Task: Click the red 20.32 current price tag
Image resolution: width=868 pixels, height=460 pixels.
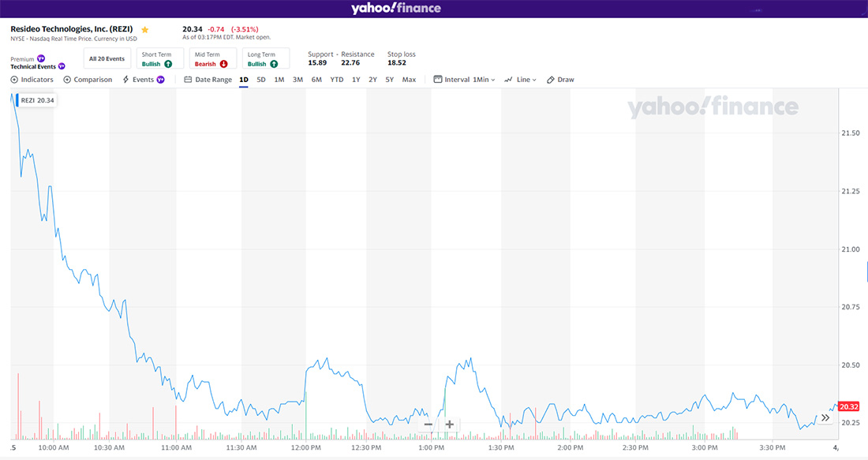Action: 848,407
